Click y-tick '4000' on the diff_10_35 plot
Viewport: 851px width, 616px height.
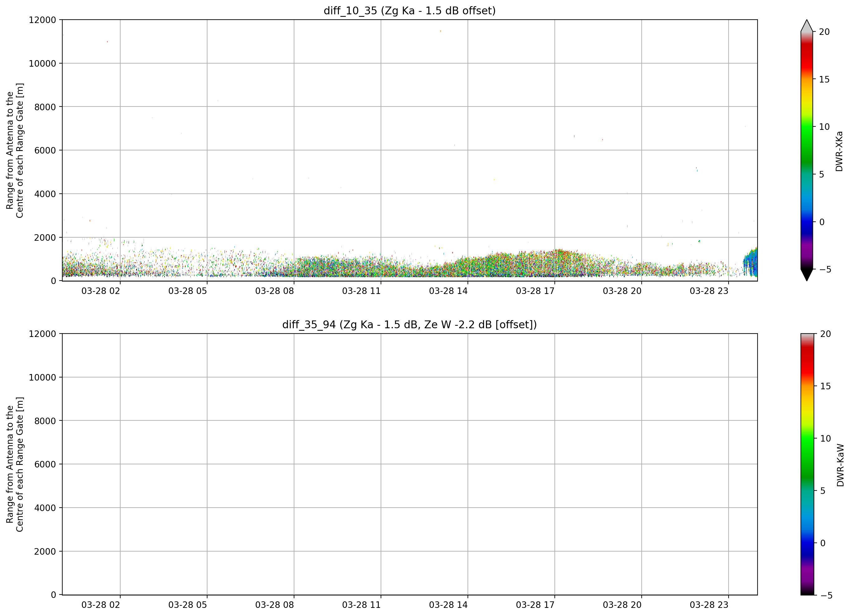[x=45, y=194]
